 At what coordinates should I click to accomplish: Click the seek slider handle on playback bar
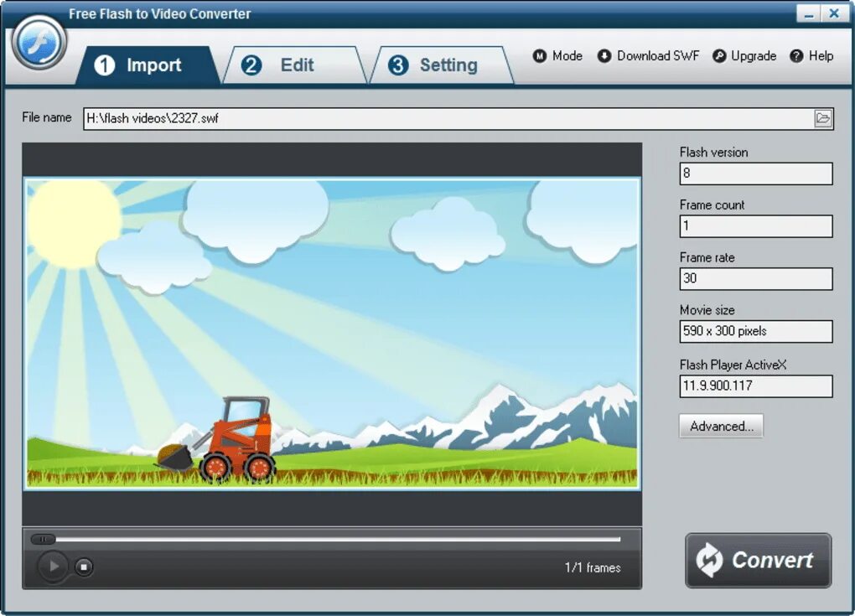point(43,539)
